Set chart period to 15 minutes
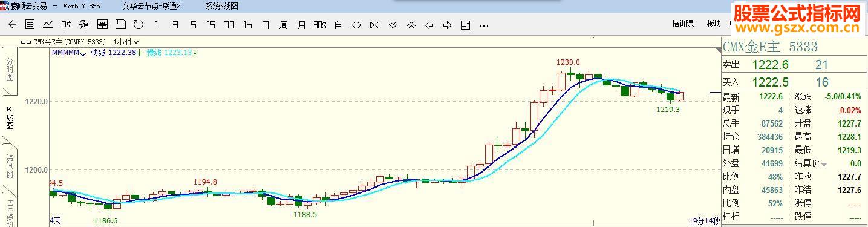 coord(211,25)
